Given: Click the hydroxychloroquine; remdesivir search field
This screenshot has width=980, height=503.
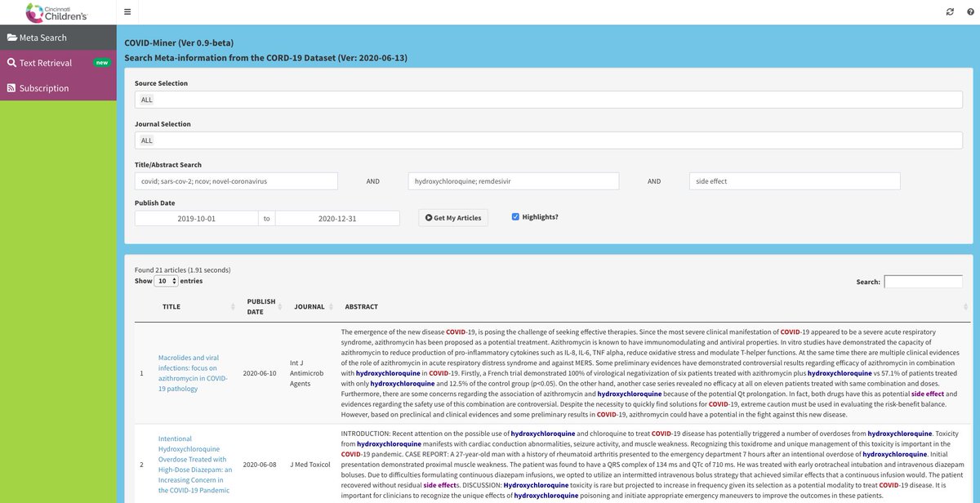Looking at the screenshot, I should [514, 181].
